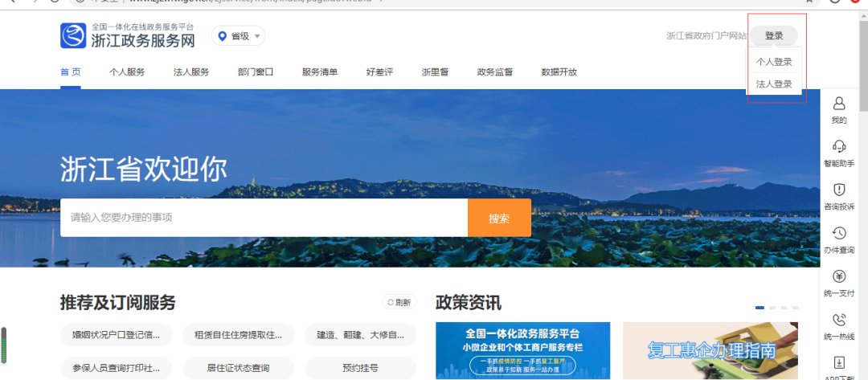Select 个人登录 from login menu

(774, 62)
